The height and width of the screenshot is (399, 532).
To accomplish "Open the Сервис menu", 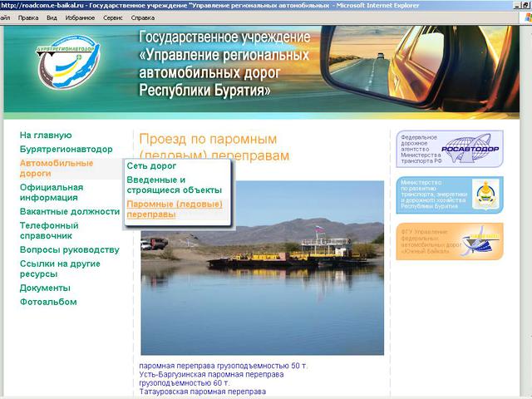I will click(113, 18).
